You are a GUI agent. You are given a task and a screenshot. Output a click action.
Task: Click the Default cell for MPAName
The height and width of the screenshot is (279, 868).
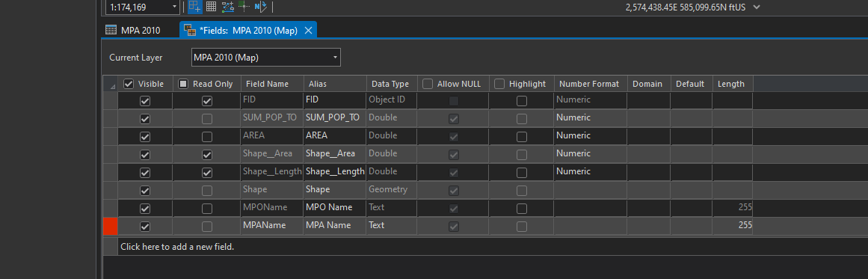(692, 225)
